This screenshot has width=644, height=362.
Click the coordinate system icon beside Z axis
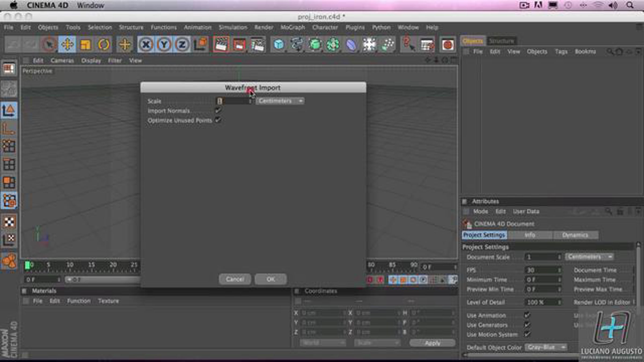(200, 44)
